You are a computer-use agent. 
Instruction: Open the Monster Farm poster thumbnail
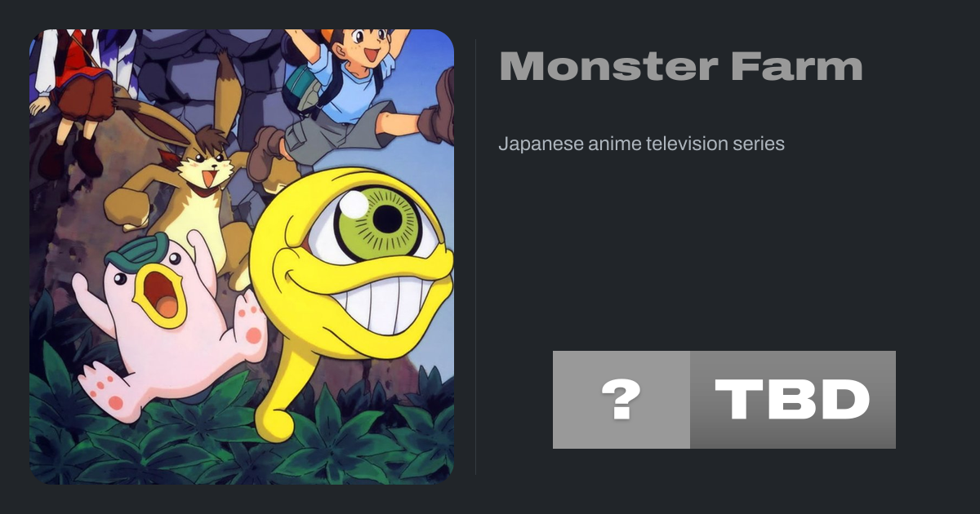(242, 257)
